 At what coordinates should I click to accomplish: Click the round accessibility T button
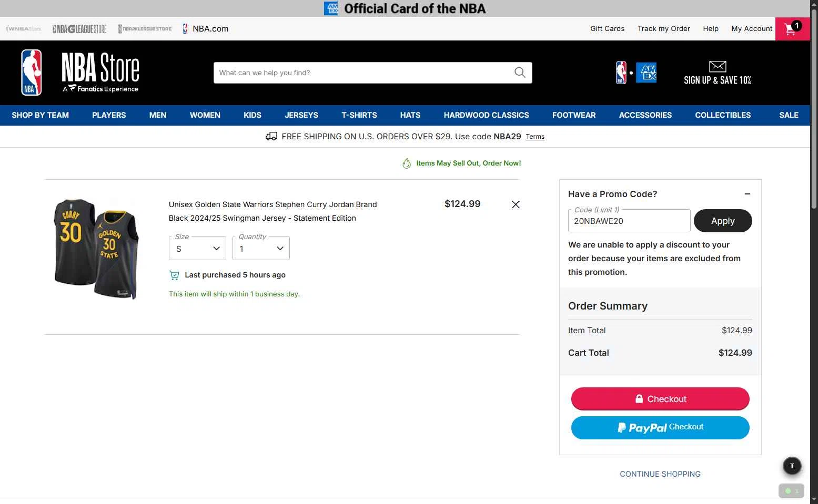[x=792, y=466]
